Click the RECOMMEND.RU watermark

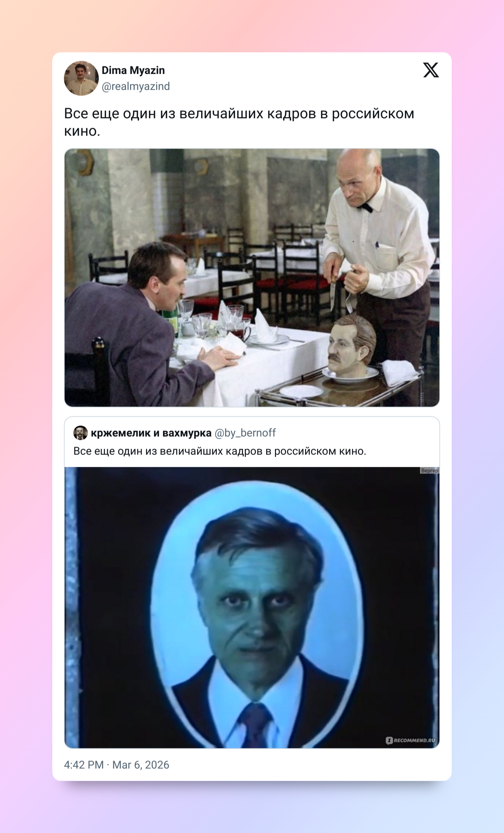[410, 740]
